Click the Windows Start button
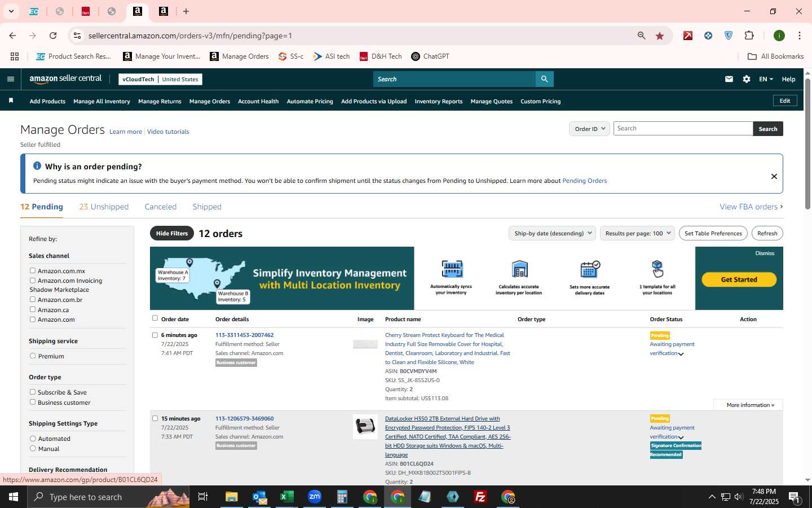 pos(14,497)
